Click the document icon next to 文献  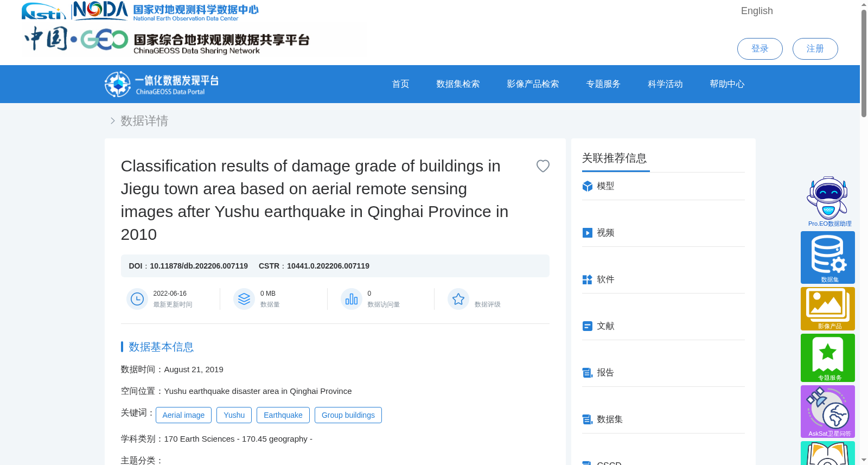tap(588, 326)
